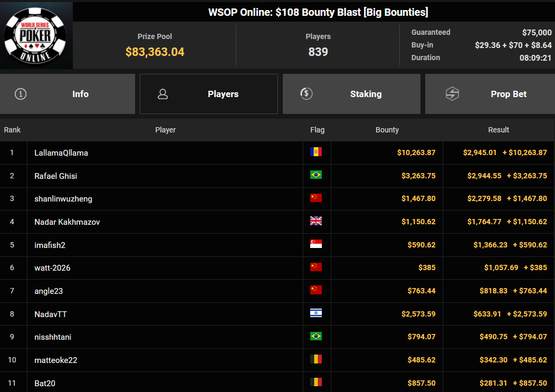Click result $2,945.01 in the first row
This screenshot has height=392, width=555.
click(x=480, y=152)
